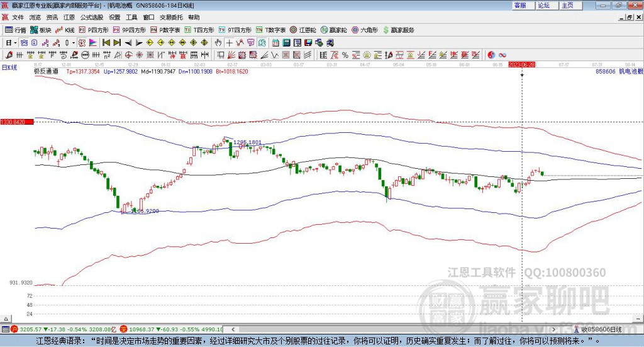Open the 赢家轮 wheel tool
Image resolution: width=644 pixels, height=347 pixels.
tap(334, 30)
